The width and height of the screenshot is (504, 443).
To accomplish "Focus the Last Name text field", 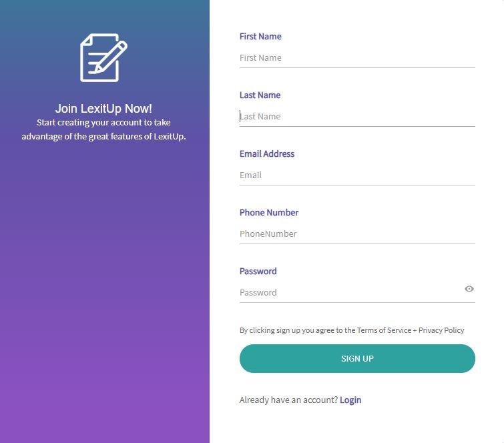I will coord(357,117).
